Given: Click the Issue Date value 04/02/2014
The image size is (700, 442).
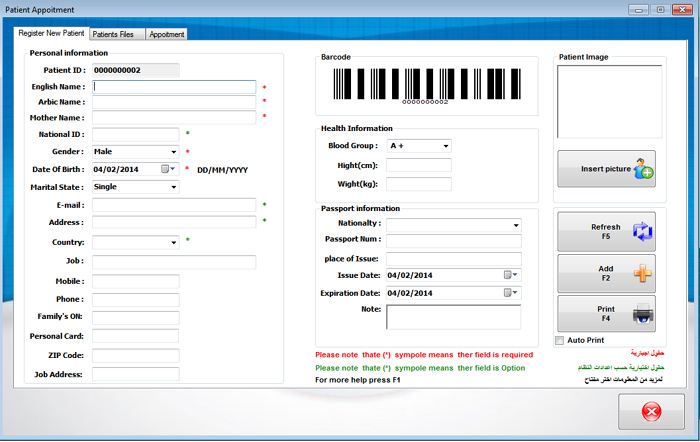Looking at the screenshot, I should pos(410,275).
